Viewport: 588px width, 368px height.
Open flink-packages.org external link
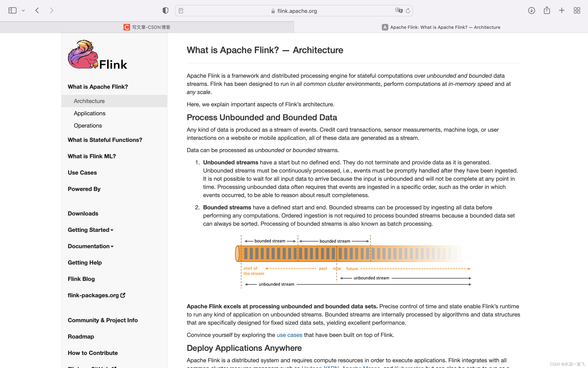point(96,295)
